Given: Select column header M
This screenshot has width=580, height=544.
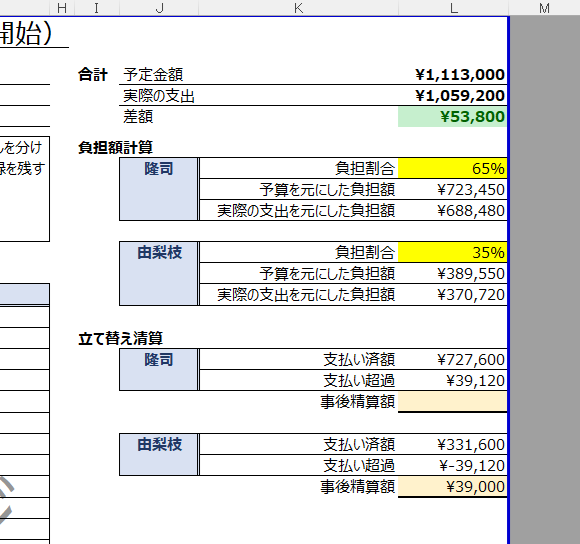Looking at the screenshot, I should (544, 7).
